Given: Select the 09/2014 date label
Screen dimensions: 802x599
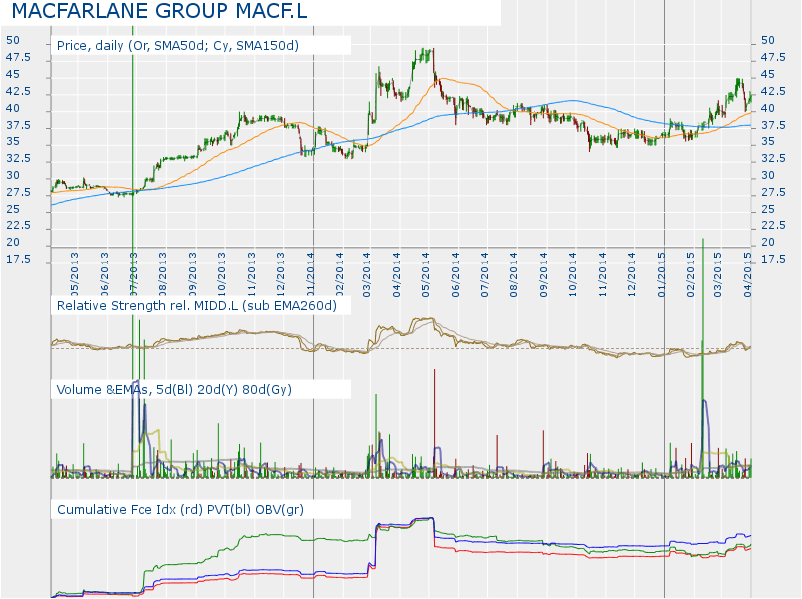Looking at the screenshot, I should click(x=543, y=275).
